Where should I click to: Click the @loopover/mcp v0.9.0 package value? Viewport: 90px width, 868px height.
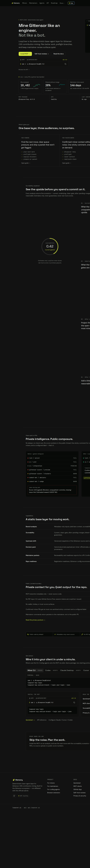(x=27, y=99)
